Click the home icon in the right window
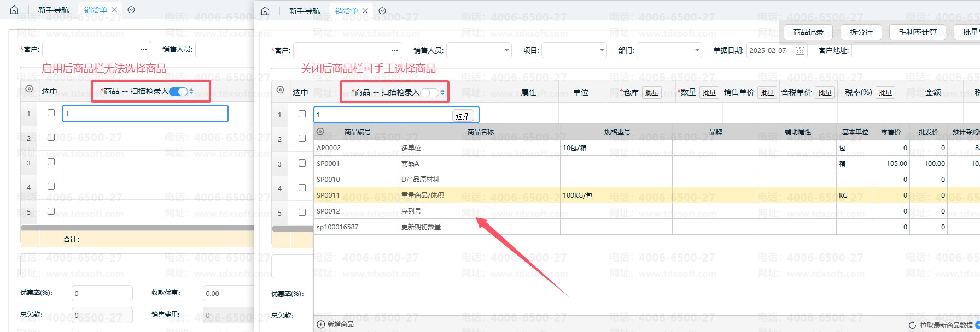The height and width of the screenshot is (332, 980). point(265,11)
